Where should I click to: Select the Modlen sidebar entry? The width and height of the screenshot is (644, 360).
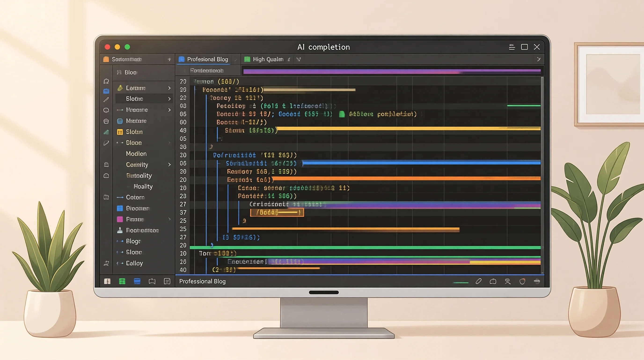coord(136,154)
